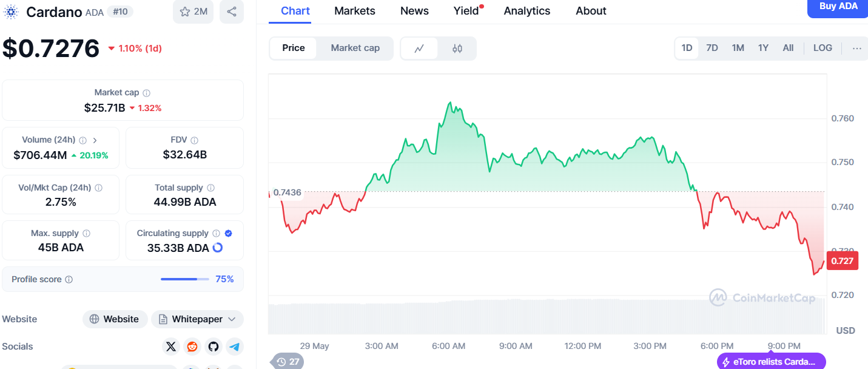The image size is (868, 369).
Task: Open the Yield tab
Action: [466, 11]
